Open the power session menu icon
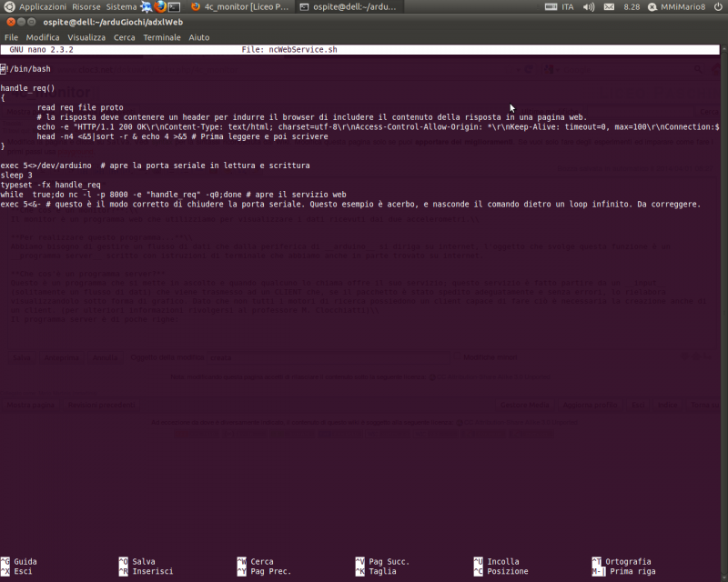The height and width of the screenshot is (582, 728). [718, 7]
